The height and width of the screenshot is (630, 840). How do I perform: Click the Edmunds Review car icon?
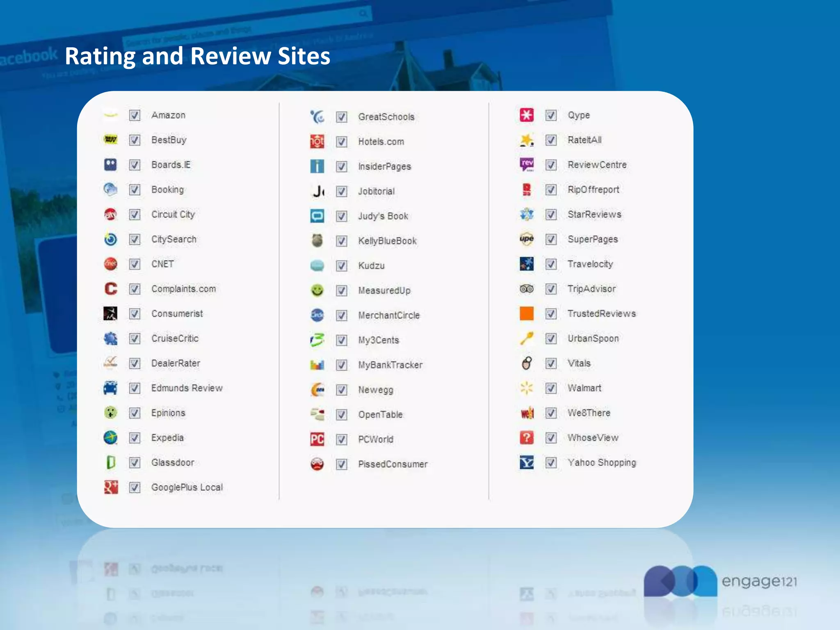point(110,388)
